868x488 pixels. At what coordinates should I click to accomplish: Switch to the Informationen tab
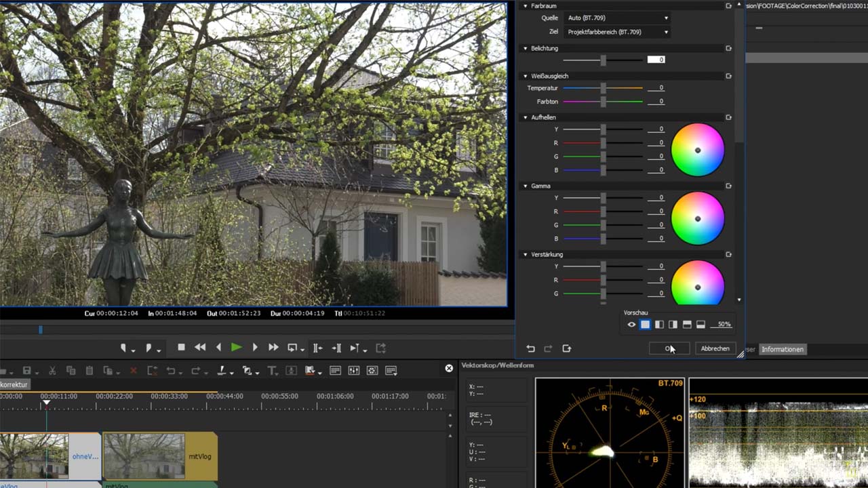(782, 349)
